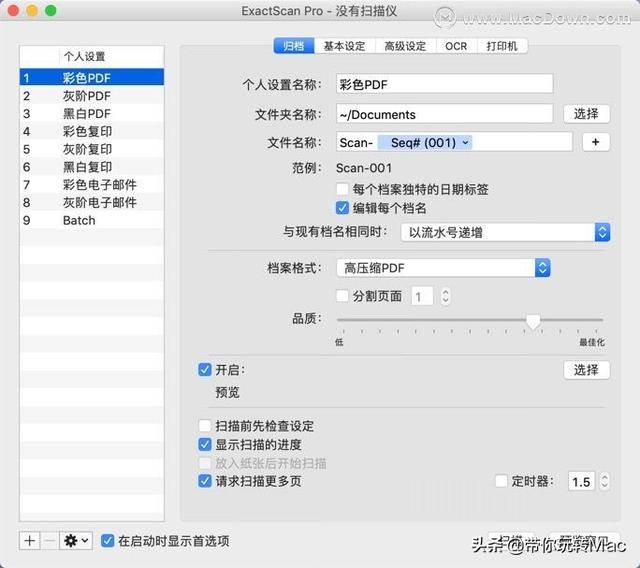
Task: Select the 彩色复印 profile
Action: 92,131
